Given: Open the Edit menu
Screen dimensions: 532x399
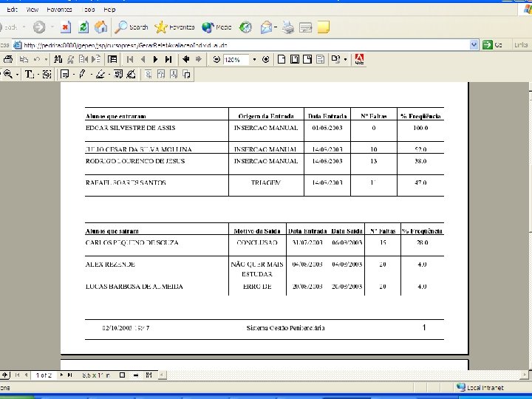Looking at the screenshot, I should (12, 10).
